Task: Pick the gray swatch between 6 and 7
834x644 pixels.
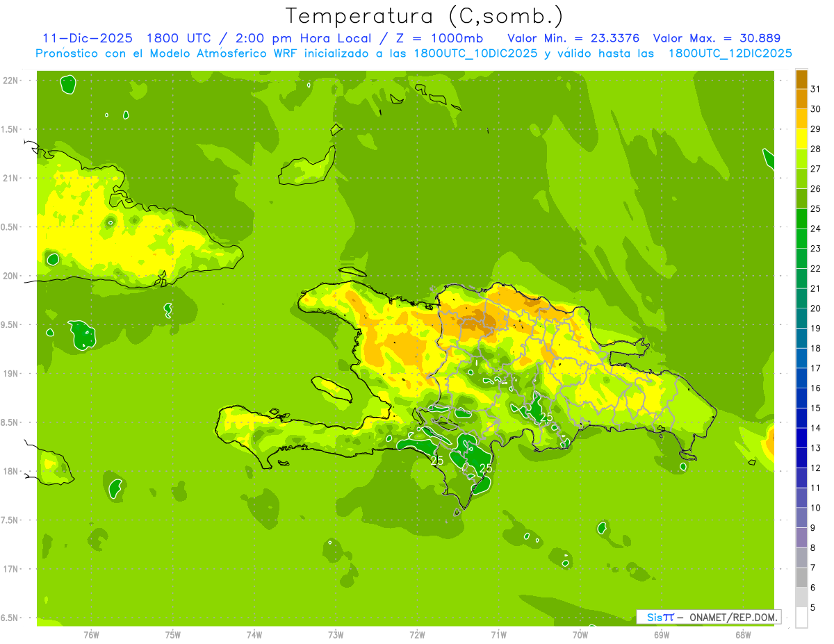Action: (x=801, y=577)
